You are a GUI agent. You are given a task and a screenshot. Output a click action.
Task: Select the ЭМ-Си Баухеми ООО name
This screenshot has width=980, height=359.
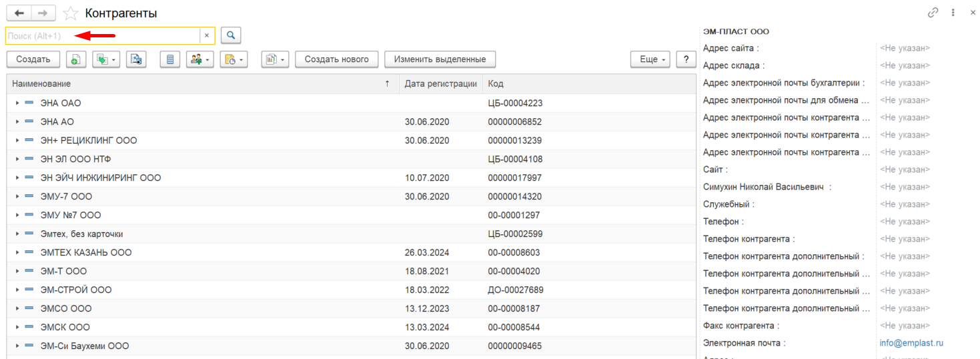click(x=85, y=346)
